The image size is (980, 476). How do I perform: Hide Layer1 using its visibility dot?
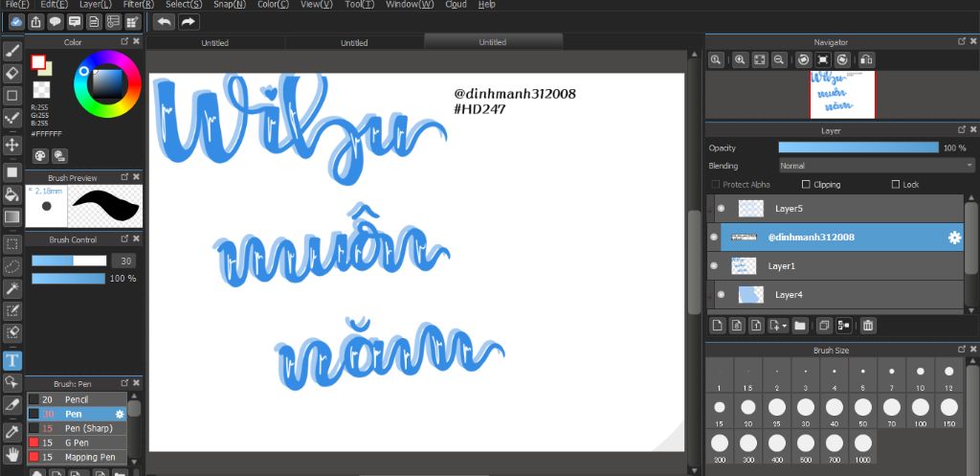[714, 265]
